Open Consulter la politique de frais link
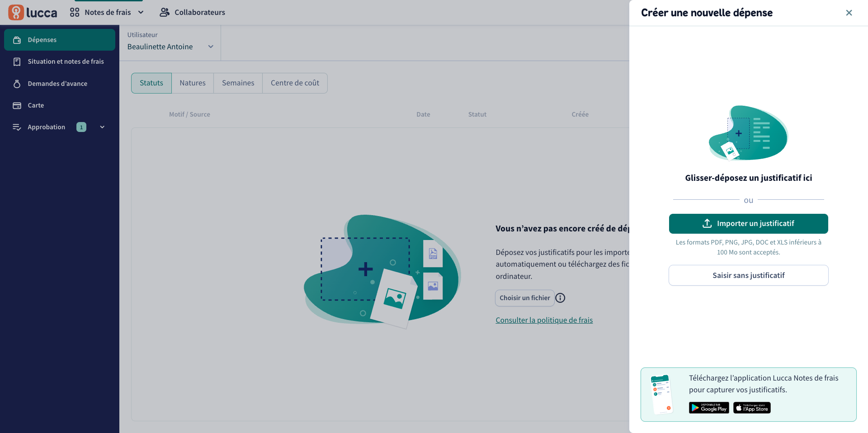Image resolution: width=868 pixels, height=433 pixels. click(x=544, y=320)
